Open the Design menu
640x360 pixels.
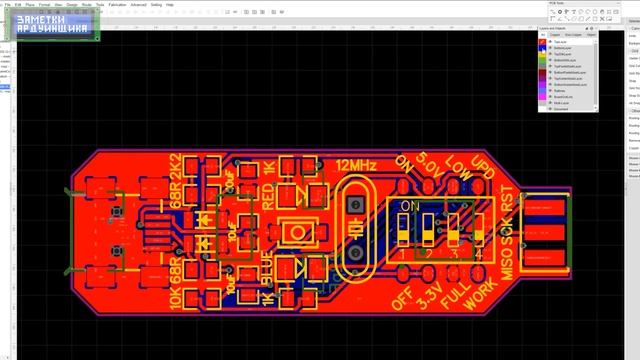click(x=72, y=5)
